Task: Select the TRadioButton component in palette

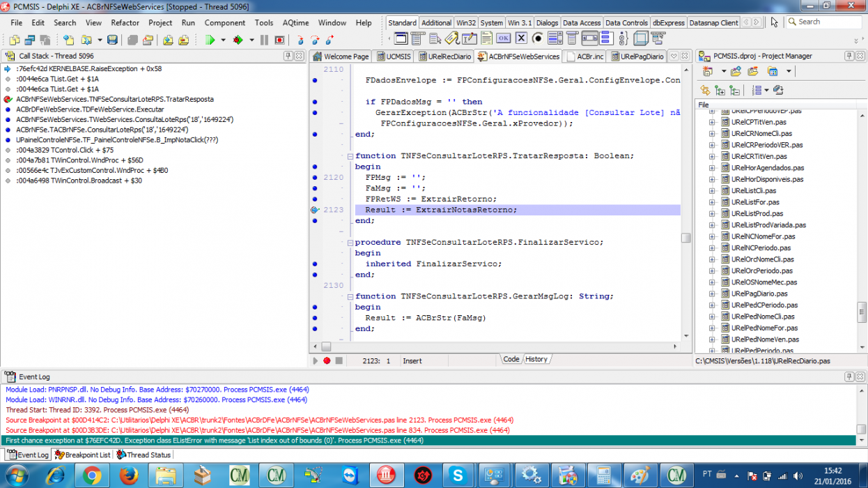Action: coord(538,38)
